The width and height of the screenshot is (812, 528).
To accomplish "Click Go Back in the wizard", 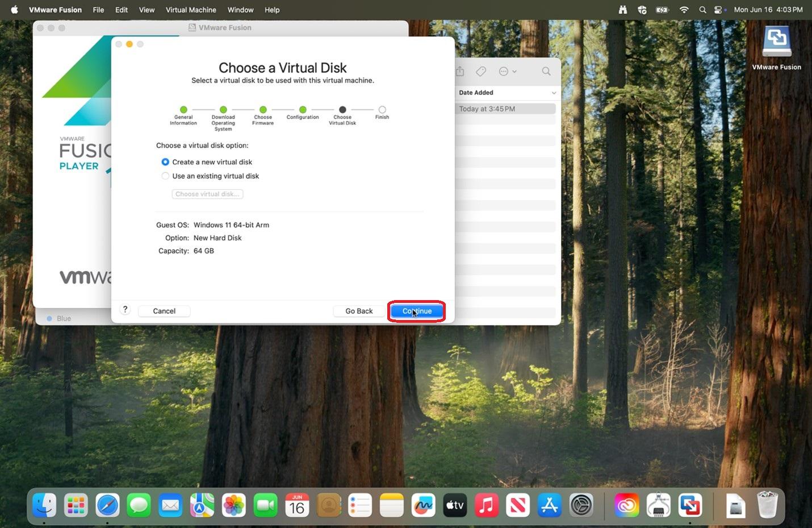I will pyautogui.click(x=359, y=311).
